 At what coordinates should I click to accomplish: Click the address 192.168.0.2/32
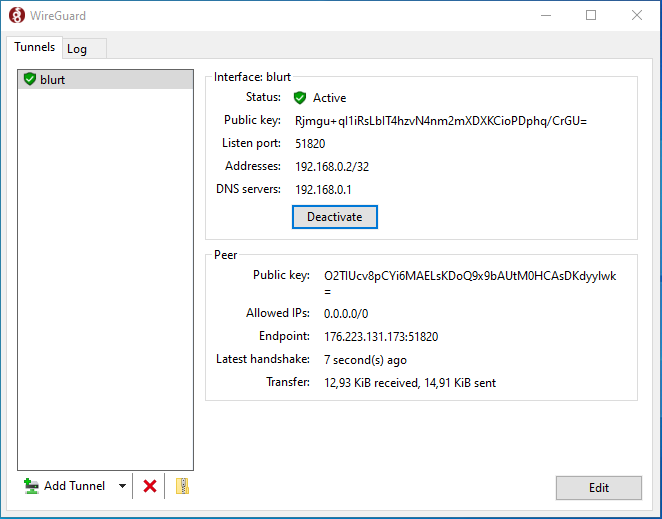(x=332, y=166)
